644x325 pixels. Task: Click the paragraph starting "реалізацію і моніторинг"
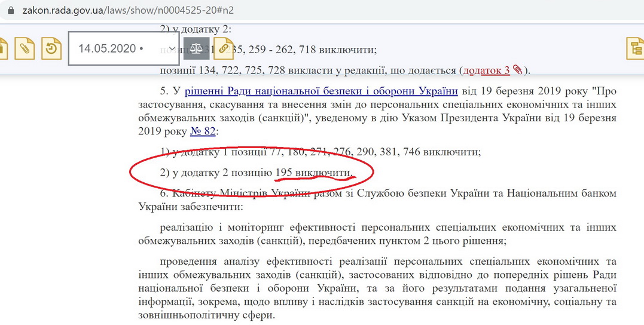[377, 234]
